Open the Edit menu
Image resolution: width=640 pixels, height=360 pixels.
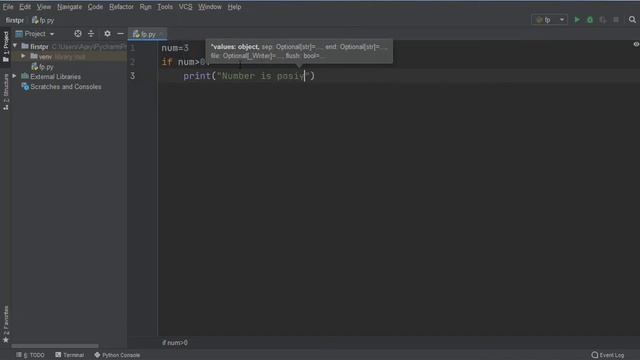click(x=25, y=7)
